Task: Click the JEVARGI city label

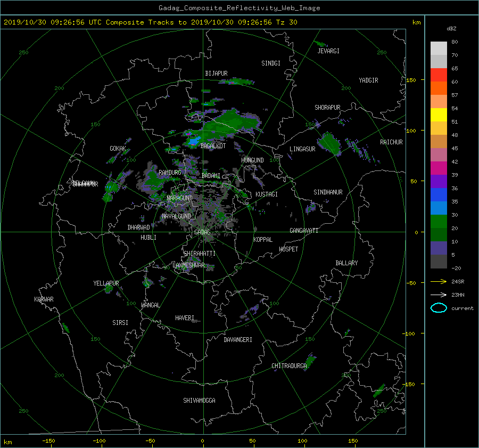Action: 328,51
